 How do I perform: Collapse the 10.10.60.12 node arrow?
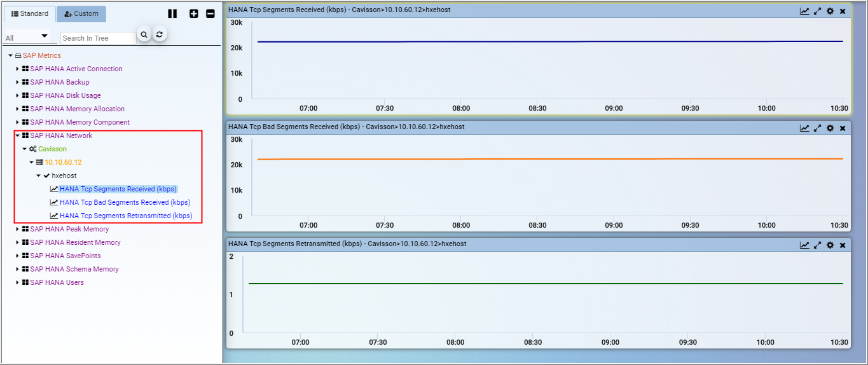32,162
